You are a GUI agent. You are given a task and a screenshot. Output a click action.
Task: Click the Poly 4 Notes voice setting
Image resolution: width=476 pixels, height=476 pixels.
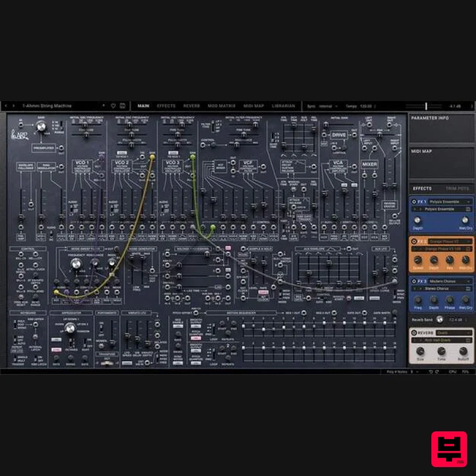pos(396,372)
